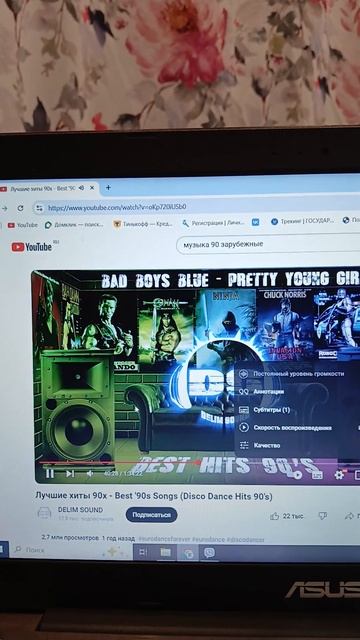Image resolution: width=360 pixels, height=640 pixels.
Task: Click the 2,7 млн просмотров text
Action: (x=70, y=538)
